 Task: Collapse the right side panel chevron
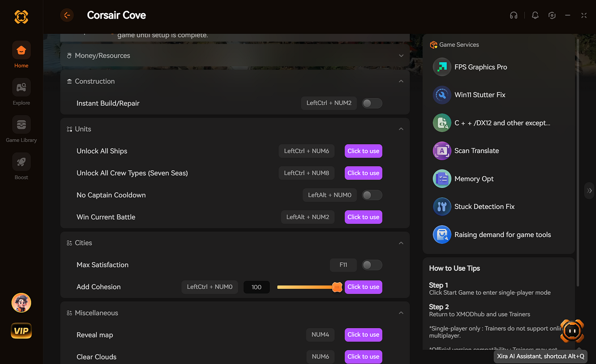point(589,190)
